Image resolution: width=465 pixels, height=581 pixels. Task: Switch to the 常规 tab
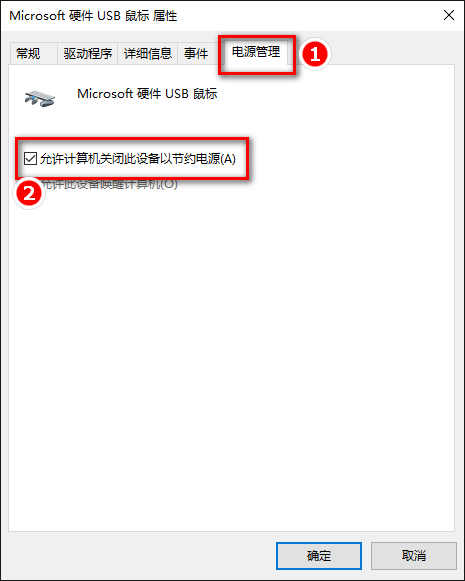pos(29,54)
